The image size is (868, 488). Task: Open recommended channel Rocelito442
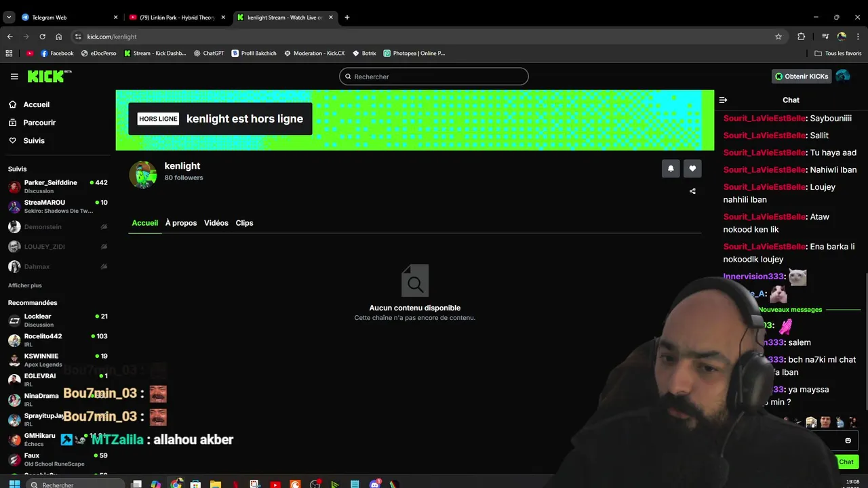(58, 340)
